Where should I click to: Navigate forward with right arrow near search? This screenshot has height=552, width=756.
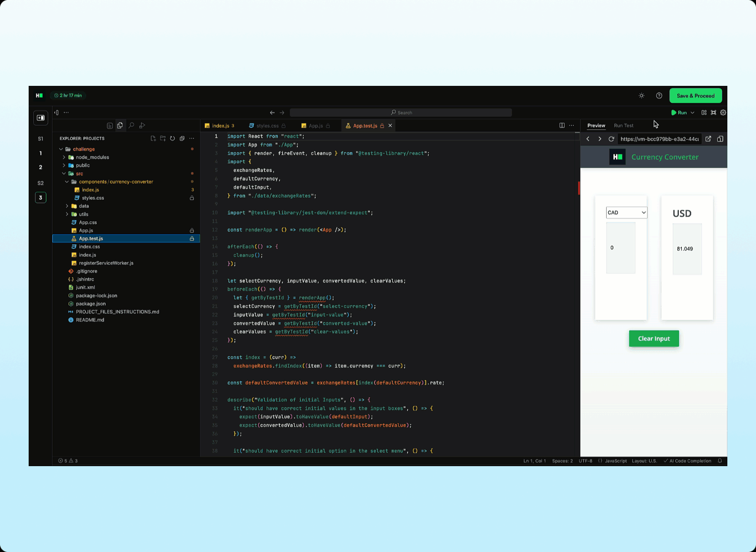tap(282, 112)
